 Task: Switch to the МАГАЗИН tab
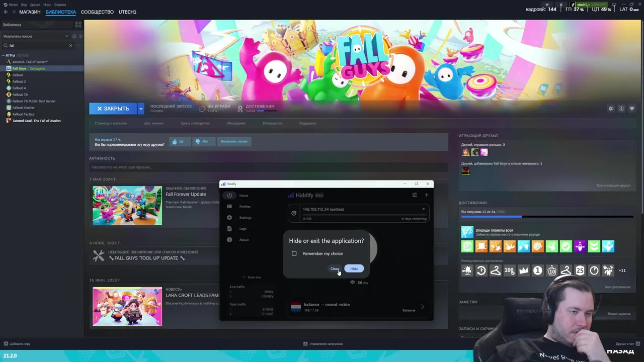point(30,12)
